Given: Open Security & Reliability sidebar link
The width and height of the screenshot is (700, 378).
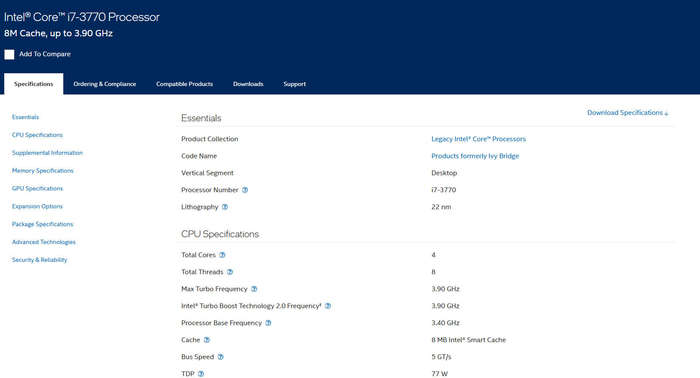Looking at the screenshot, I should (39, 260).
